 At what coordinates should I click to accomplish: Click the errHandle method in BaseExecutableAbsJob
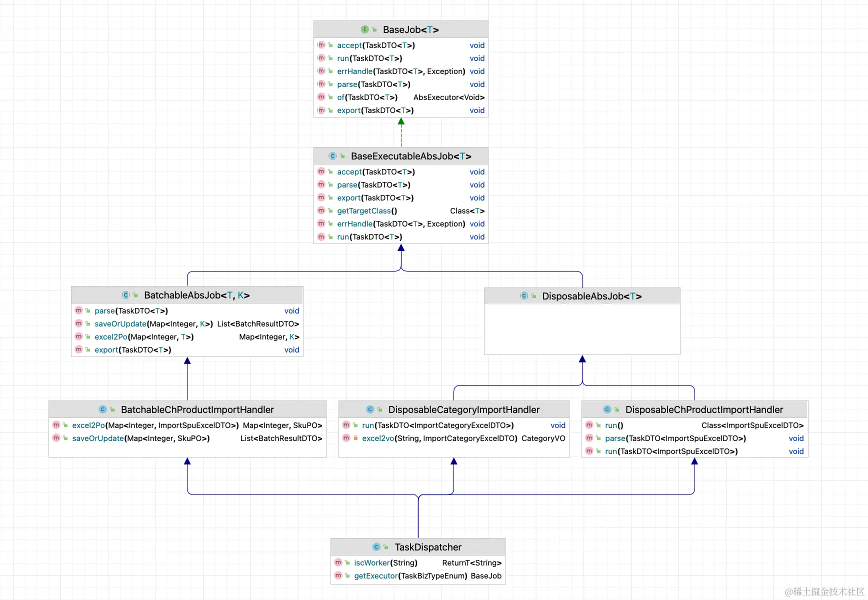(401, 223)
